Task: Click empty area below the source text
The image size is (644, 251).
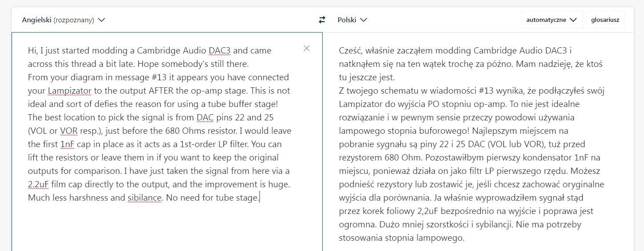Action: tap(167, 227)
